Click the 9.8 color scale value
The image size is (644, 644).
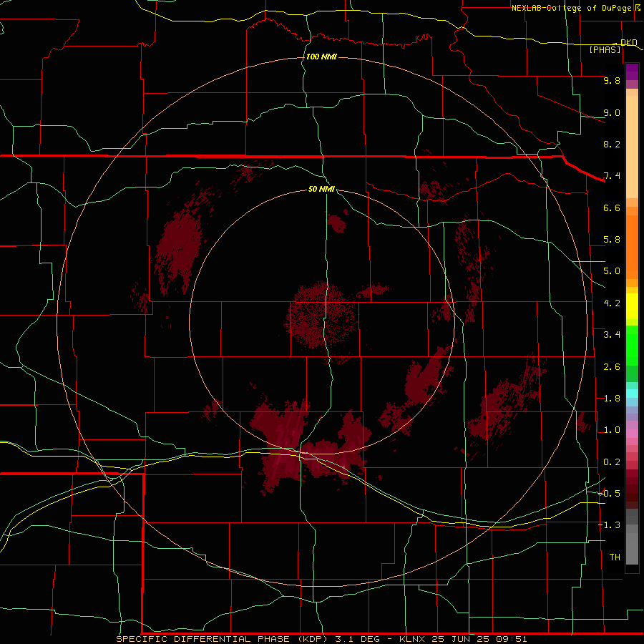tap(612, 80)
